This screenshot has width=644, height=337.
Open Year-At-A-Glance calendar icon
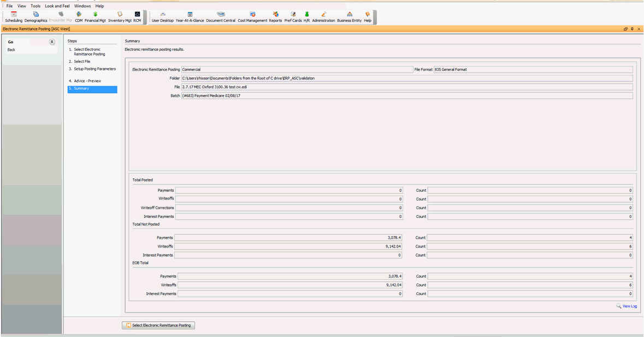click(x=190, y=17)
